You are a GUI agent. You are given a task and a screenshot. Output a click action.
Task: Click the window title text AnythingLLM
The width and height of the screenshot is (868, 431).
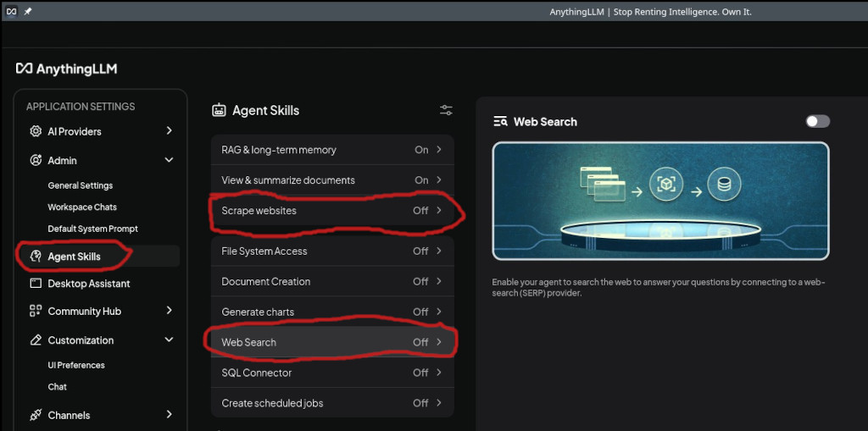[576, 12]
